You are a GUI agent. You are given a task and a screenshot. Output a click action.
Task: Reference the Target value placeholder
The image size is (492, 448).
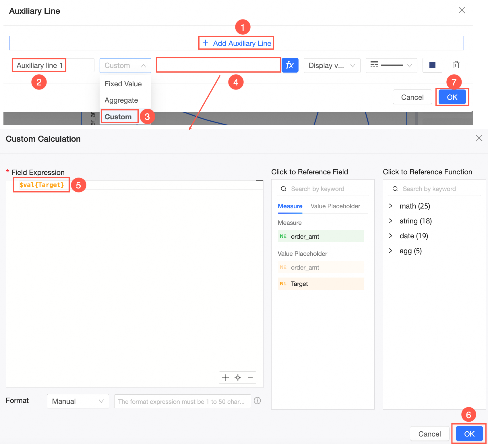[x=321, y=284]
